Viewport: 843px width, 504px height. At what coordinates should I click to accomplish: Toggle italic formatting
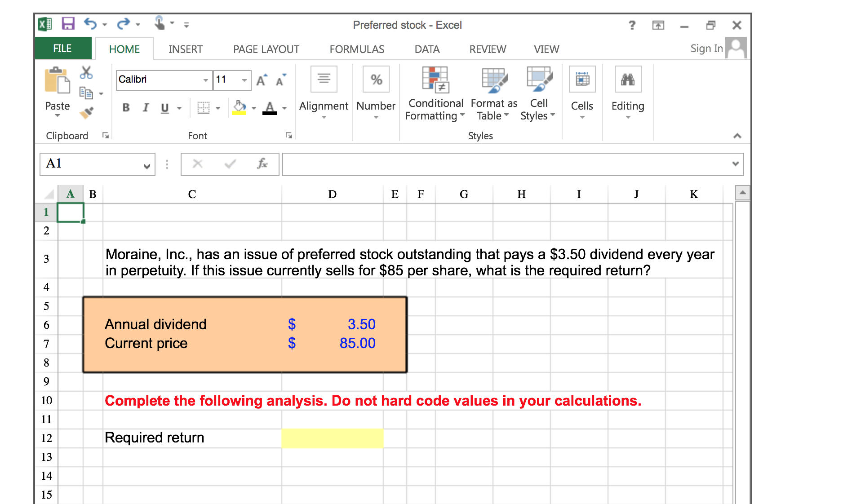point(146,108)
